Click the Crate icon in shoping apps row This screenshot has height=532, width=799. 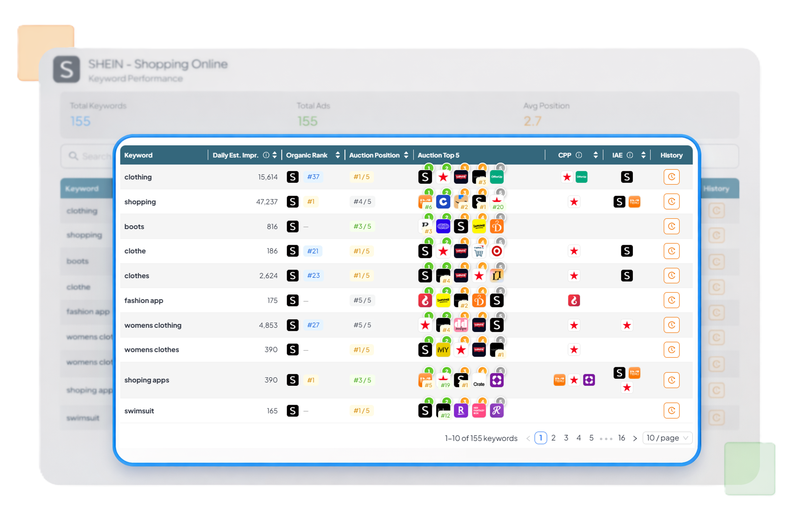[x=479, y=380]
